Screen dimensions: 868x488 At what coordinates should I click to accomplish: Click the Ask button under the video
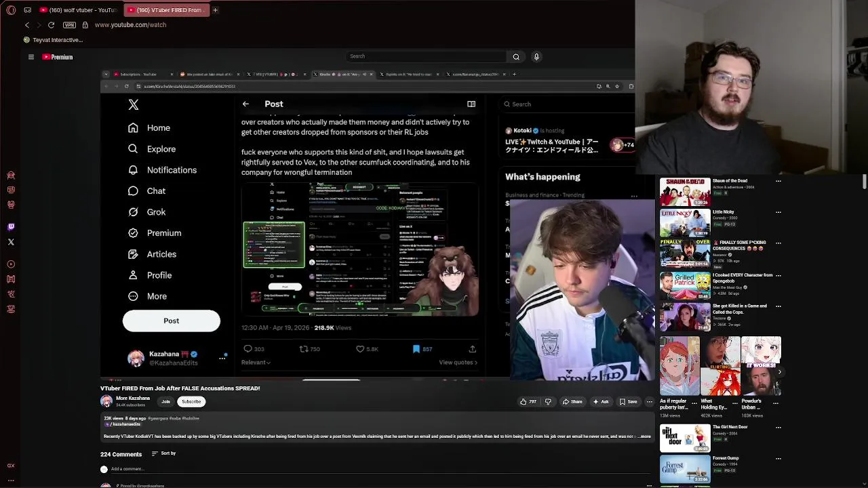(601, 401)
